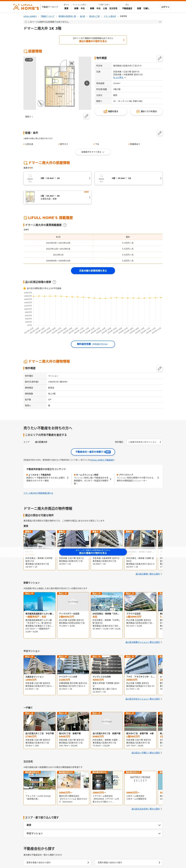Click the 鉄骨造 building structure value
This screenshot has width=186, height=868.
51,388
